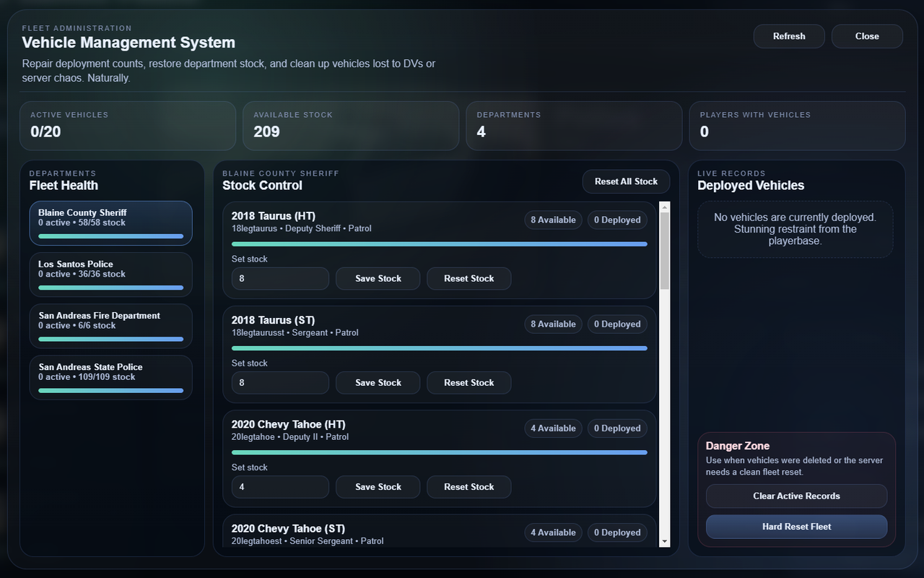Click the stock list scroll-up arrow
Viewport: 924px width, 578px height.
pyautogui.click(x=665, y=207)
